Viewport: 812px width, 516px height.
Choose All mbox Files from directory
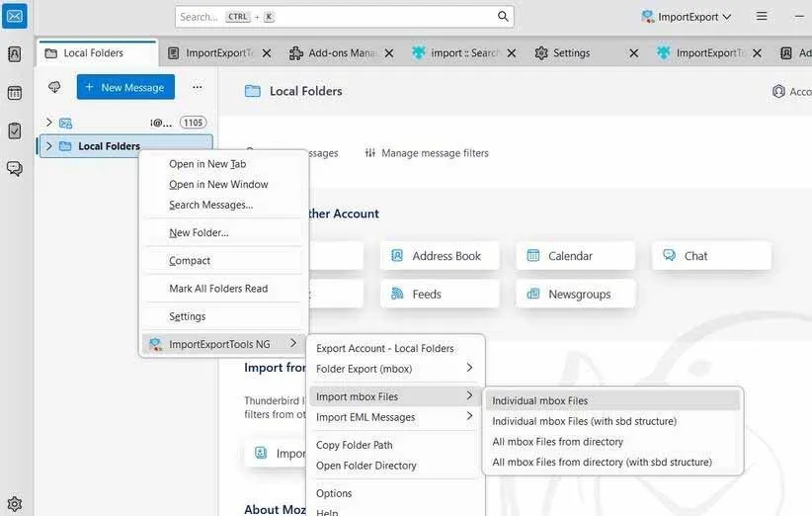pos(557,442)
